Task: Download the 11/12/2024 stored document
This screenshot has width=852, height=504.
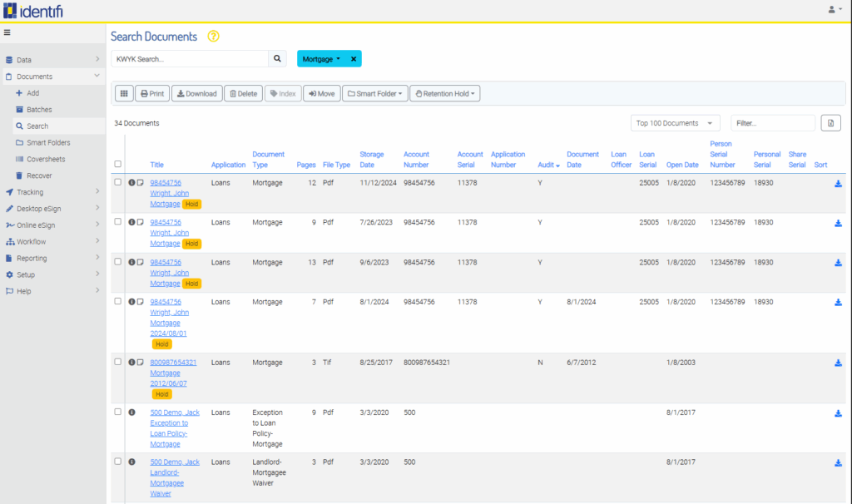Action: [x=838, y=184]
